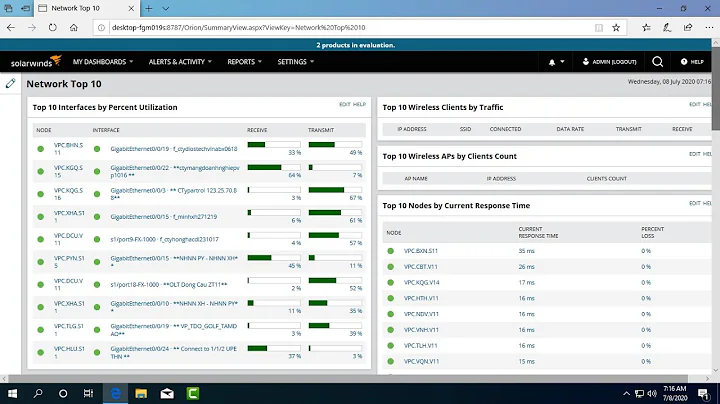Click the add notes pen icon

[667, 28]
